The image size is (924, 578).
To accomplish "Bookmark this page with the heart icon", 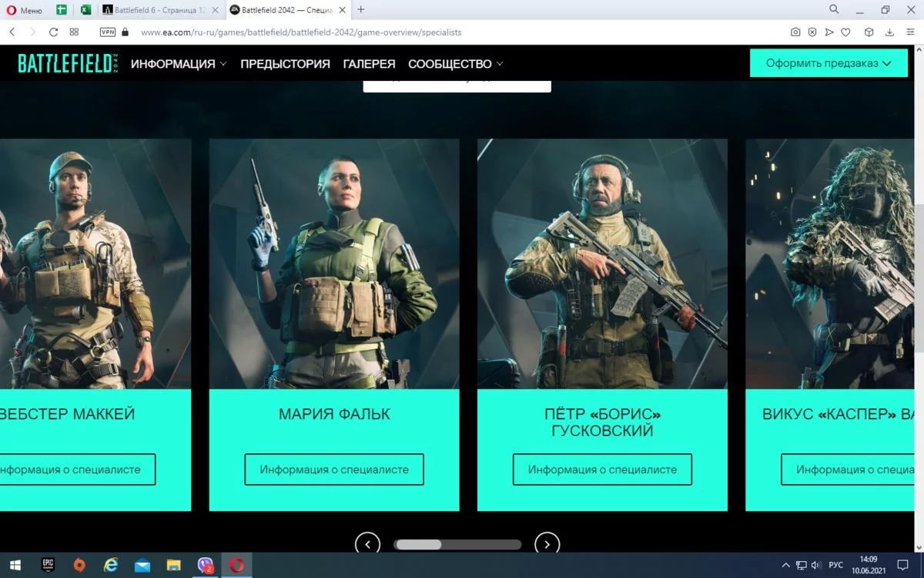I will coord(845,32).
